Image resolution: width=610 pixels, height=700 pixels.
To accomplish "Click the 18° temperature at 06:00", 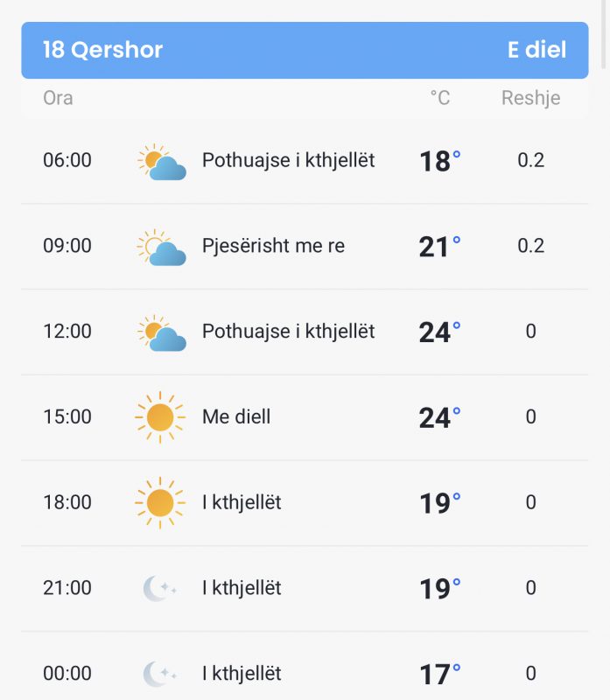I will pos(440,161).
